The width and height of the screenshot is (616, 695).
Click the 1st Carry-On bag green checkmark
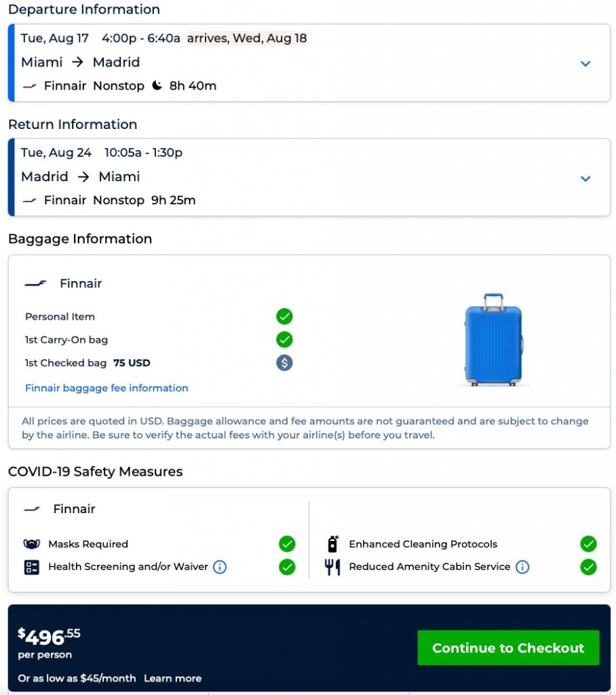pos(284,339)
